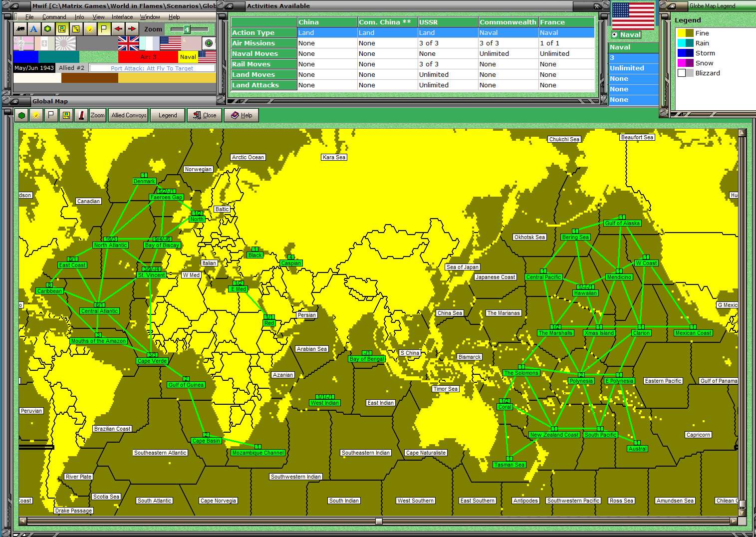Click the Fine weather color swatch in legend

click(685, 33)
